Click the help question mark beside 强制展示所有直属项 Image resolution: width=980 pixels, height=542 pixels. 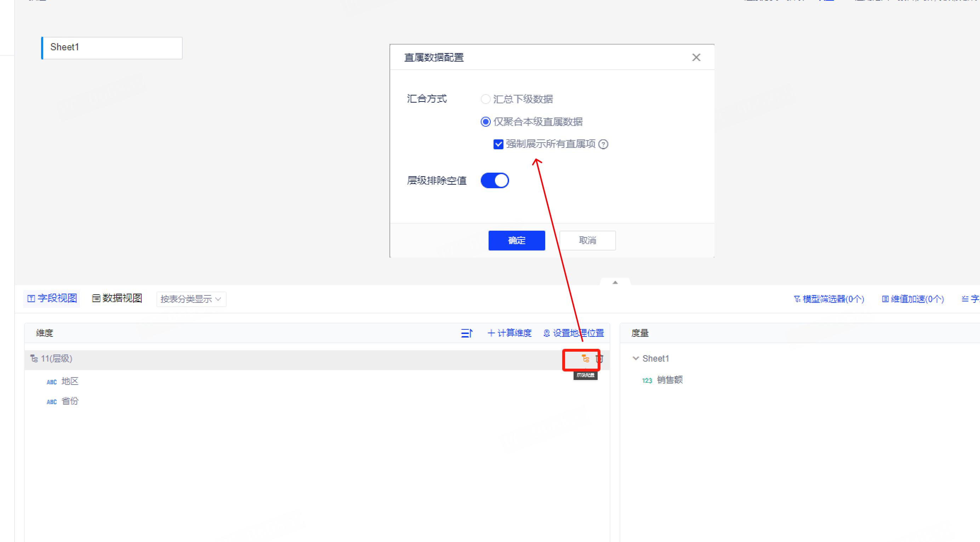click(603, 144)
